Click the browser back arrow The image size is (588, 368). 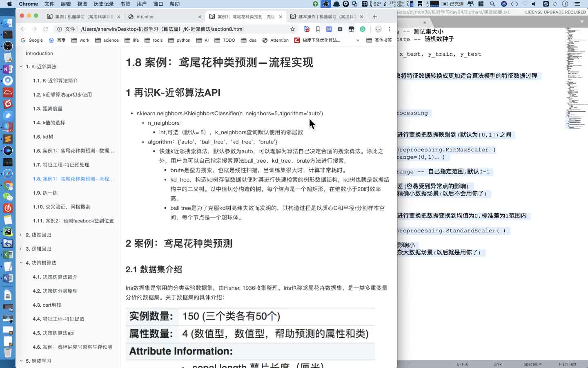point(23,29)
